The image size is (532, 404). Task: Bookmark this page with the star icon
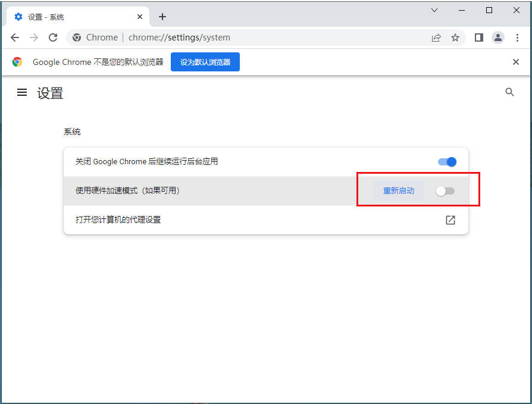tap(455, 37)
